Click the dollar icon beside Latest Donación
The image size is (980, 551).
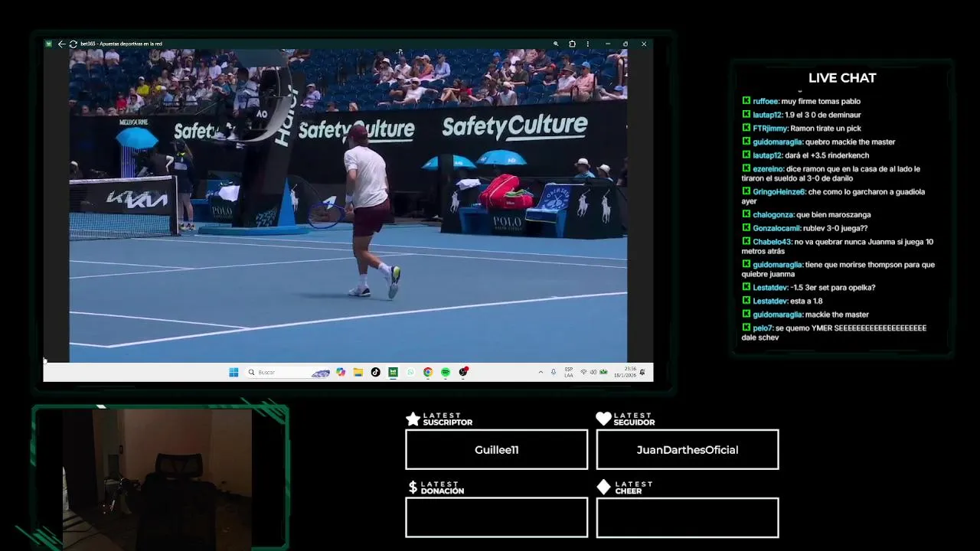413,487
